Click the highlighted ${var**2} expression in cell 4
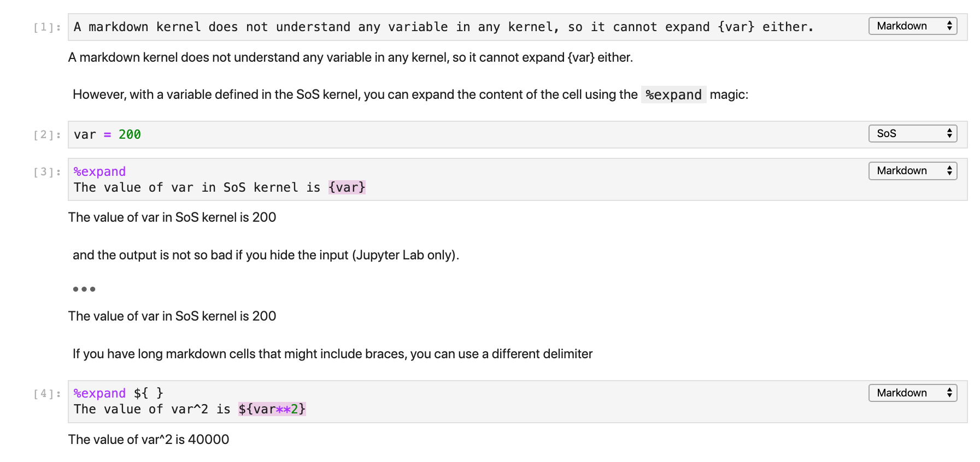Screen dimensions: 980x462 coord(272,410)
